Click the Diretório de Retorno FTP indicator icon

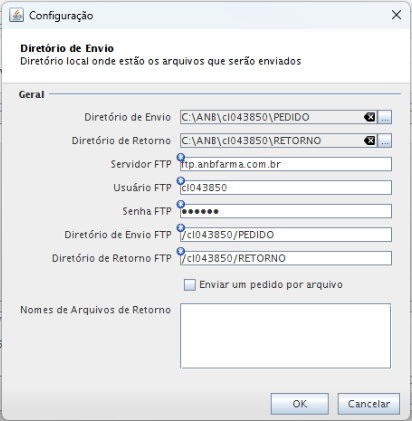click(x=181, y=251)
